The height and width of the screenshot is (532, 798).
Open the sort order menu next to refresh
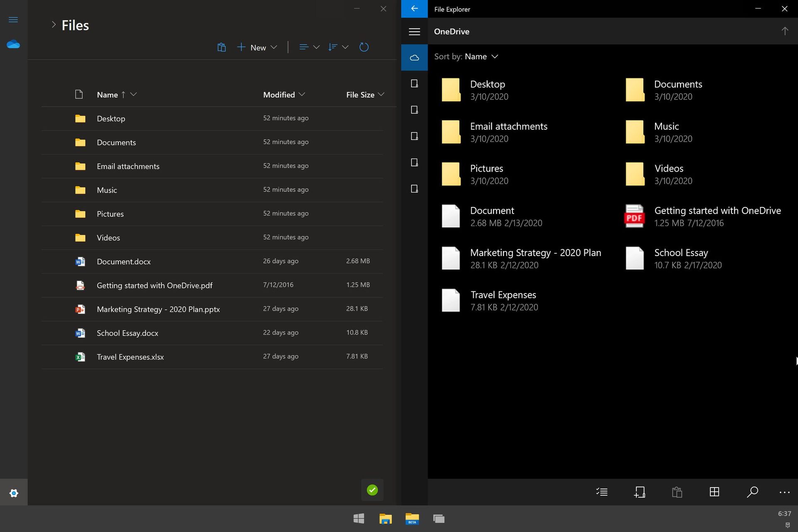(x=338, y=47)
